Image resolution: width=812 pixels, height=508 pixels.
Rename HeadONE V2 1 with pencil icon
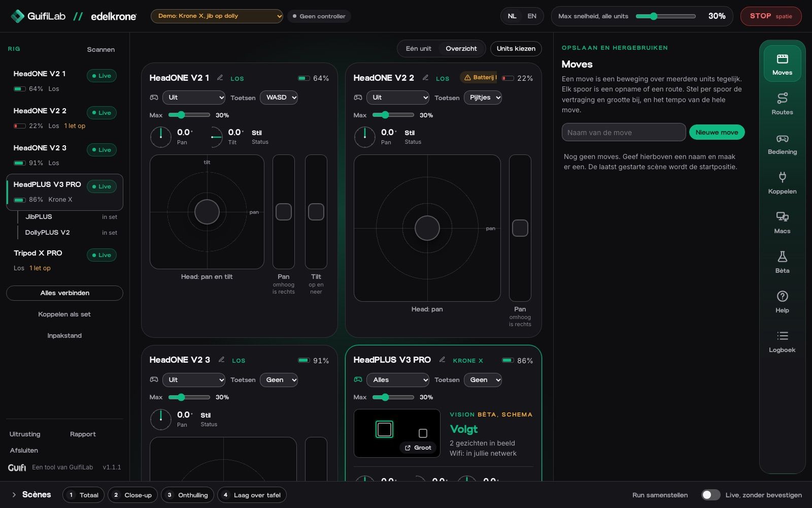click(220, 78)
